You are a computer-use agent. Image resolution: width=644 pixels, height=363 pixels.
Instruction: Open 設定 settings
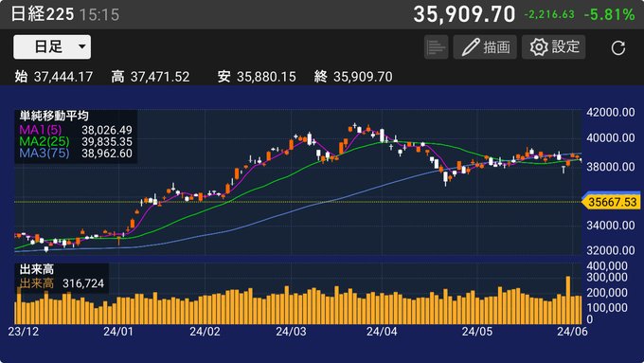[554, 47]
